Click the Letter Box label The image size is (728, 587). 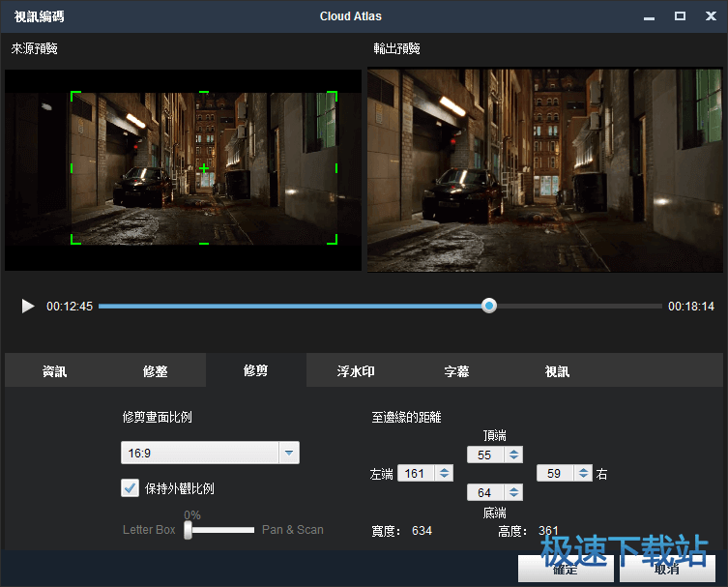(149, 530)
